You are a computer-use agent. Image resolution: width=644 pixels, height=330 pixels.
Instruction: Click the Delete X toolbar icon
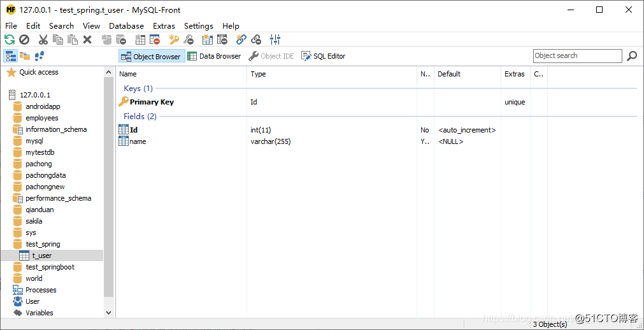87,39
